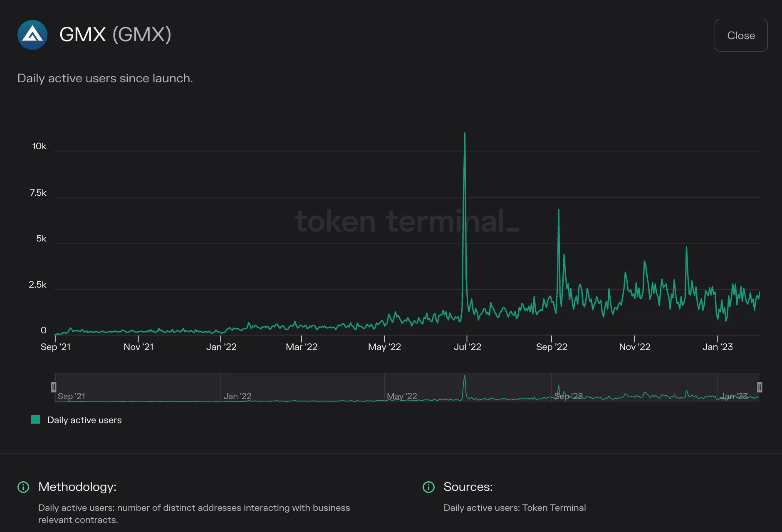Grab the left range navigator handle
Viewport: 782px width, 532px height.
[x=54, y=387]
